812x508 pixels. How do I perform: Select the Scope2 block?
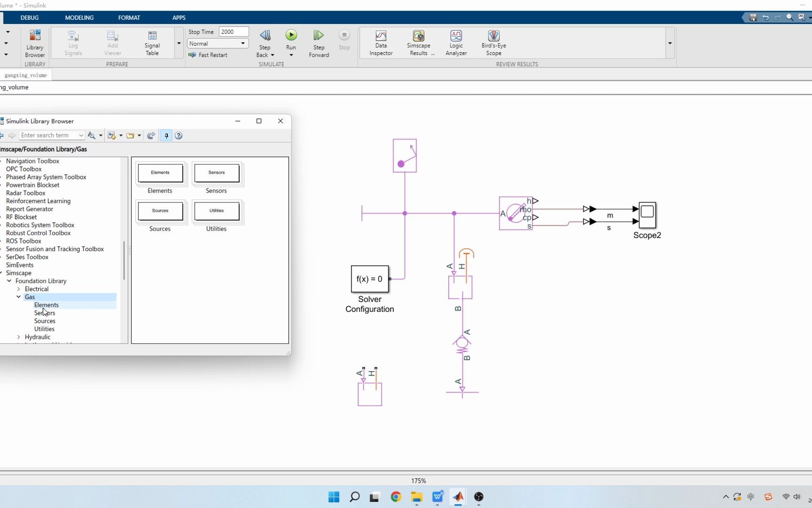point(647,215)
